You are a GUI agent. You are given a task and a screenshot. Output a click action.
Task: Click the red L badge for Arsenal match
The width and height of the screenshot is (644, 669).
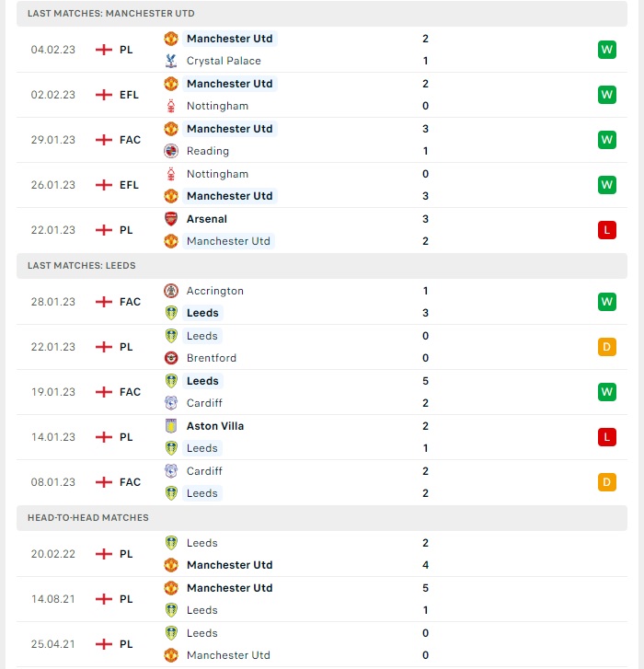[x=607, y=230]
